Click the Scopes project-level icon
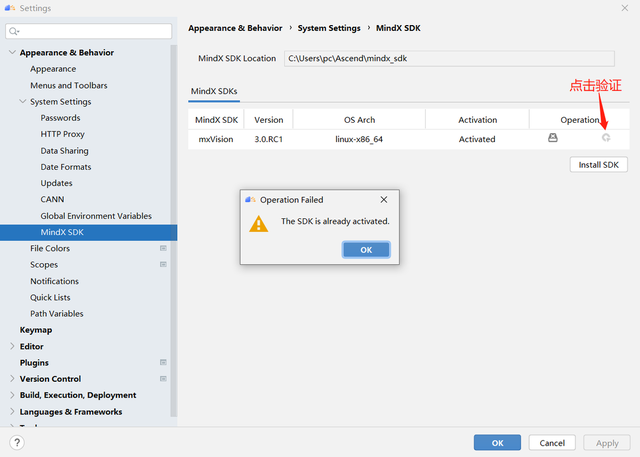640x457 pixels. pos(163,264)
